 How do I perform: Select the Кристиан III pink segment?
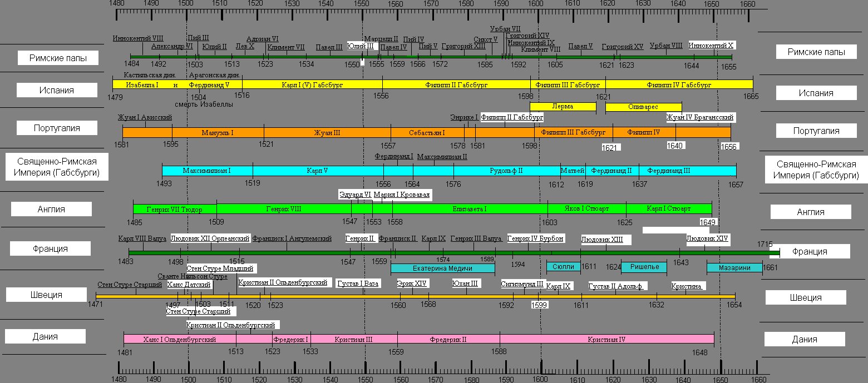[354, 339]
